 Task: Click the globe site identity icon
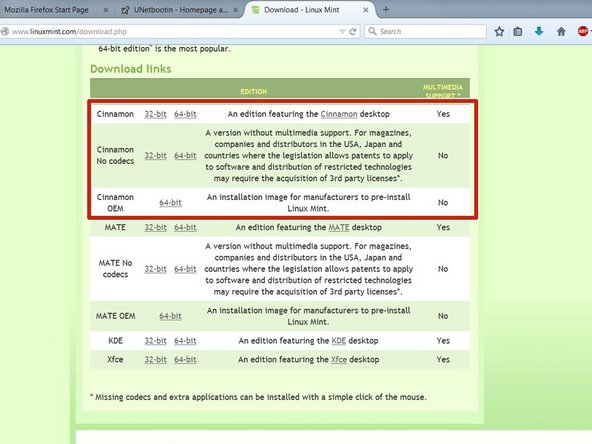pos(5,32)
